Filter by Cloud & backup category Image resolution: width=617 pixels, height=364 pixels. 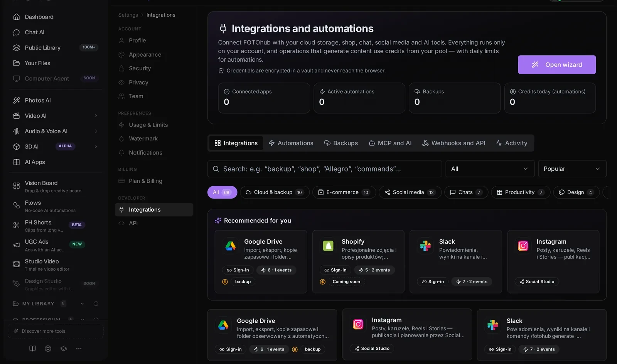point(275,192)
